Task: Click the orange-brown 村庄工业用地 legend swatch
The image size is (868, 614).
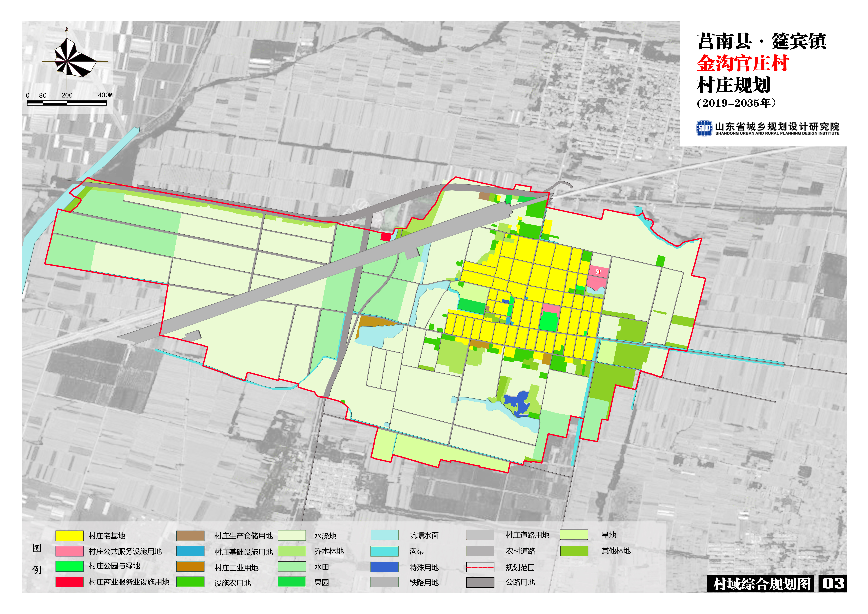Action: coord(190,566)
